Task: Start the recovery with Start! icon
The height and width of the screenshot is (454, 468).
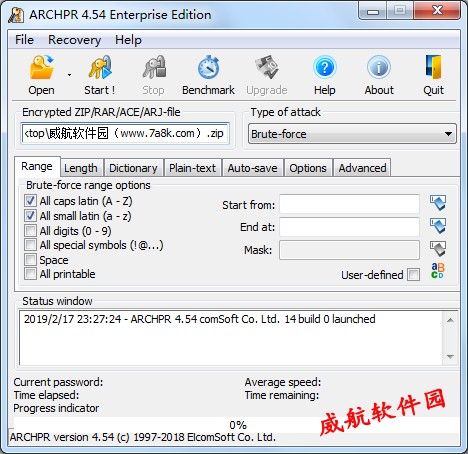Action: [100, 68]
